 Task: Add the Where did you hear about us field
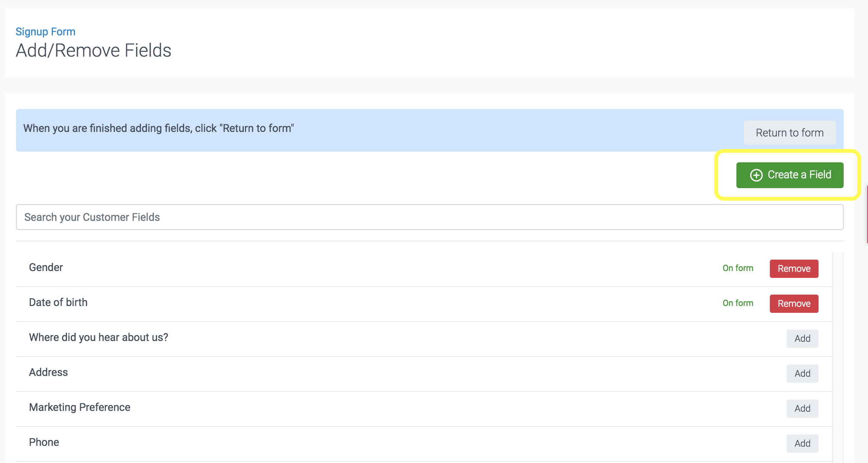click(x=802, y=339)
